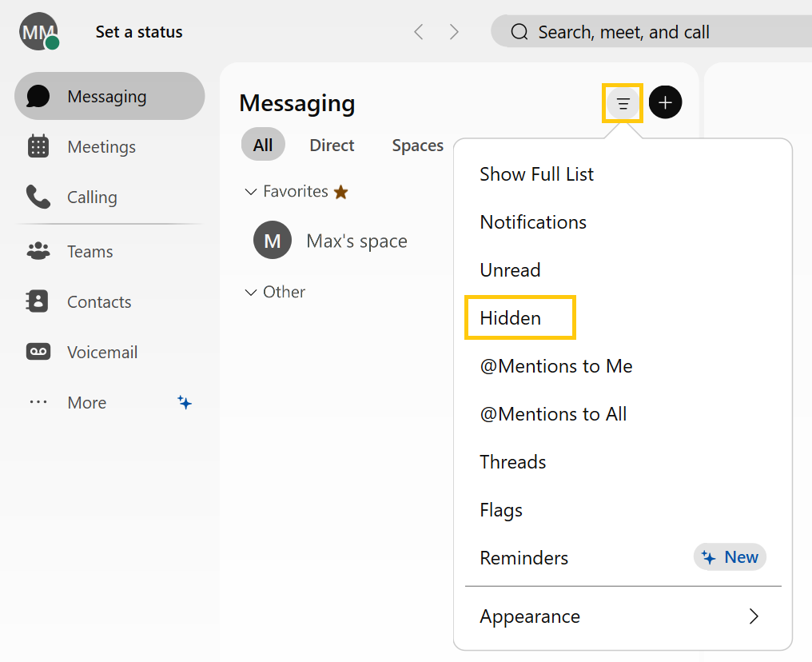Go back with left navigation arrow
Image resolution: width=812 pixels, height=662 pixels.
pyautogui.click(x=418, y=32)
